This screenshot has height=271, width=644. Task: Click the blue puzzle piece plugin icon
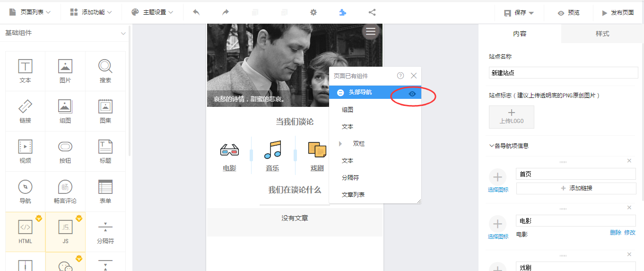(342, 12)
